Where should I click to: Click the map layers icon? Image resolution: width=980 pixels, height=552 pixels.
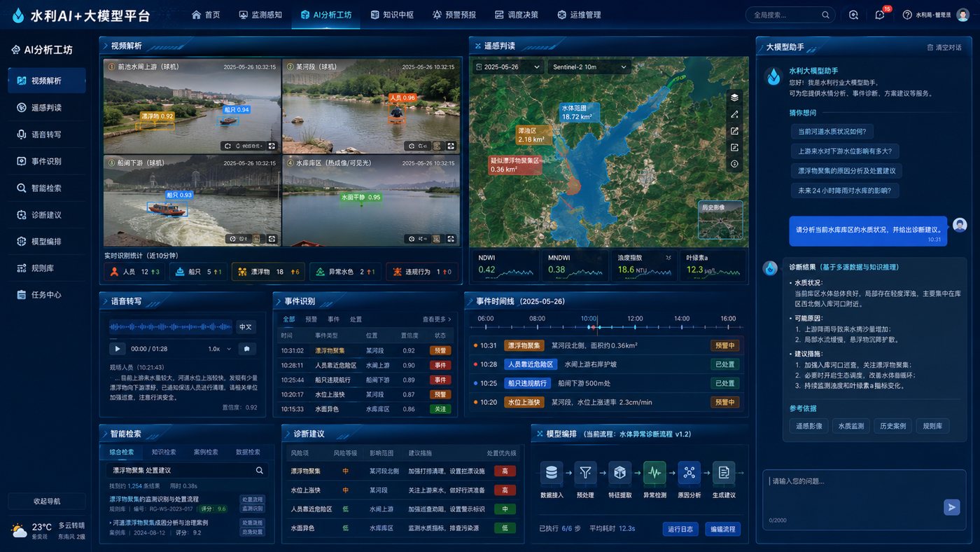coord(734,97)
